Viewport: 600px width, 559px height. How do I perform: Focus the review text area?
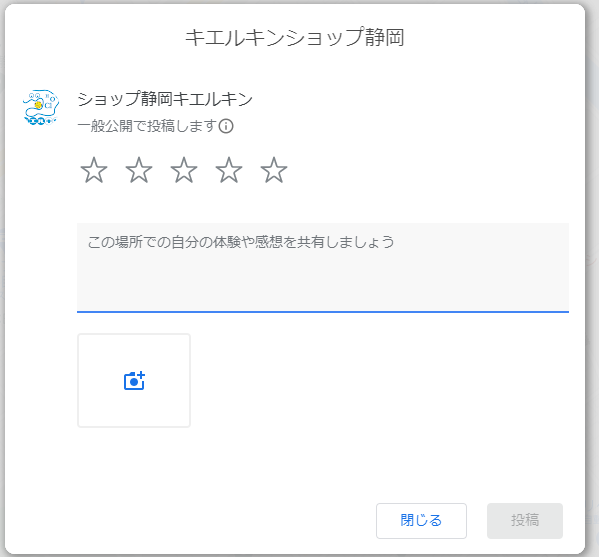[323, 267]
